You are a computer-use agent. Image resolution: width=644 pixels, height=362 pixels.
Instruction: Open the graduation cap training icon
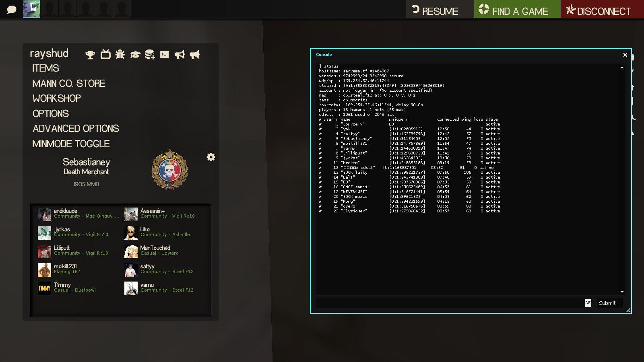point(135,55)
